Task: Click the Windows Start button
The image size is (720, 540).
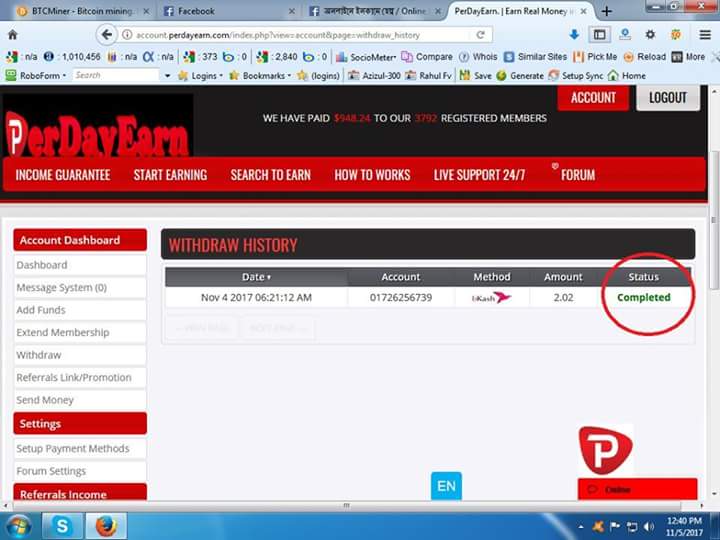Action: click(x=18, y=524)
